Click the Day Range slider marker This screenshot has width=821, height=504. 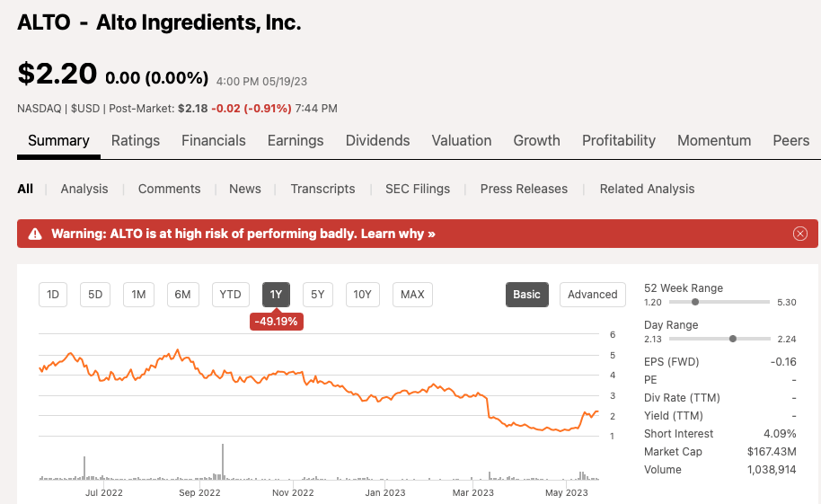733,339
